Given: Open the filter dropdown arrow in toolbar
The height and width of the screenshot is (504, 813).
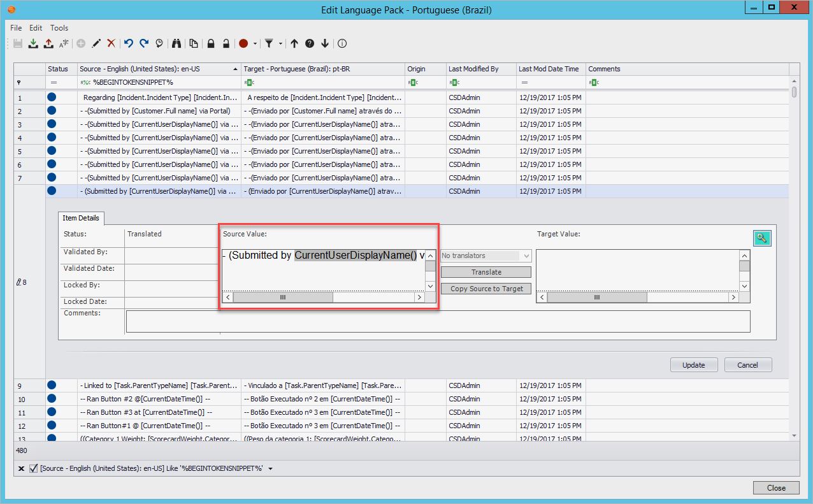Looking at the screenshot, I should (280, 44).
